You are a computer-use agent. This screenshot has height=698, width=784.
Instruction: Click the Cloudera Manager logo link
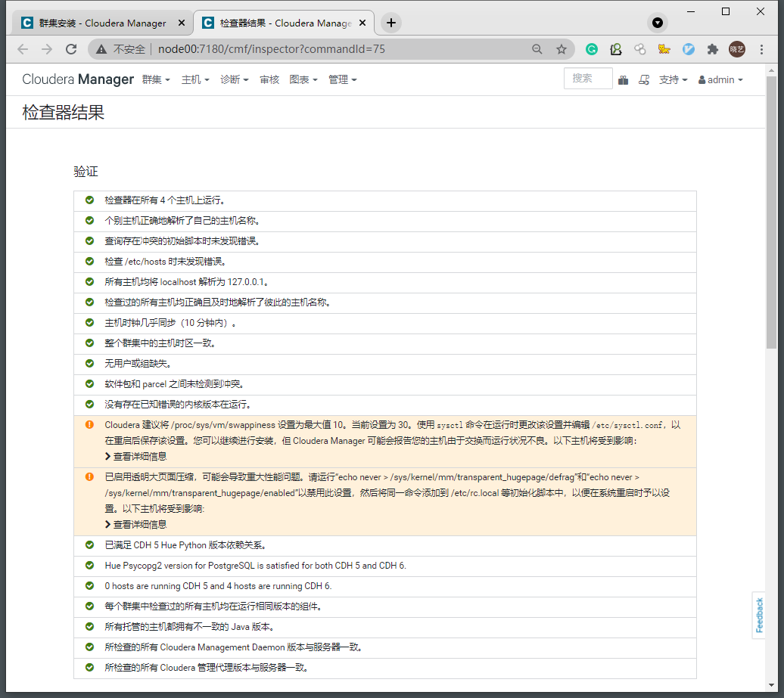point(78,79)
